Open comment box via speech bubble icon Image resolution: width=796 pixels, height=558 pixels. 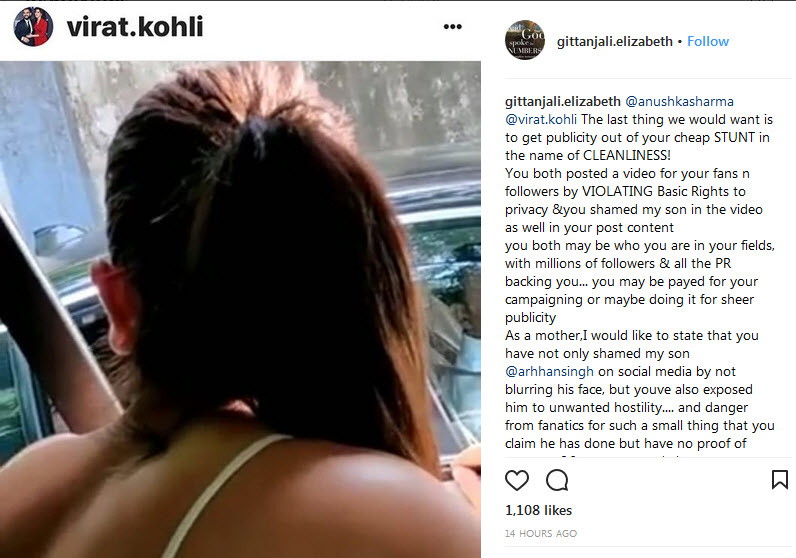tap(557, 480)
